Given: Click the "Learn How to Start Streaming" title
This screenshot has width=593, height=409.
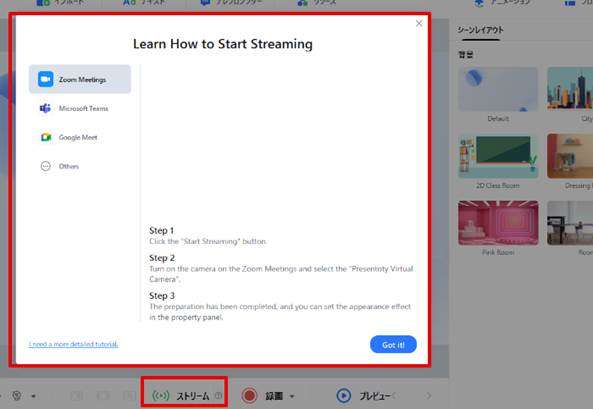Looking at the screenshot, I should (223, 44).
